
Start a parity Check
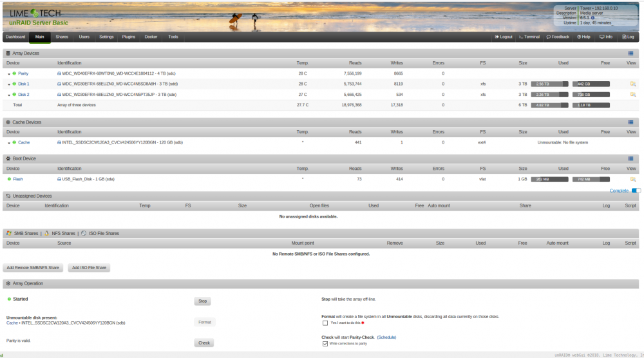pyautogui.click(x=204, y=343)
